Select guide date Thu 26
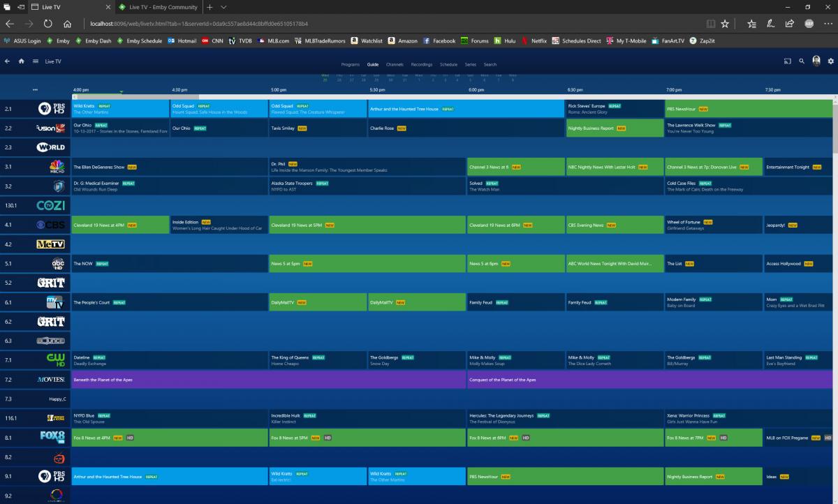838x504 pixels. tap(338, 77)
